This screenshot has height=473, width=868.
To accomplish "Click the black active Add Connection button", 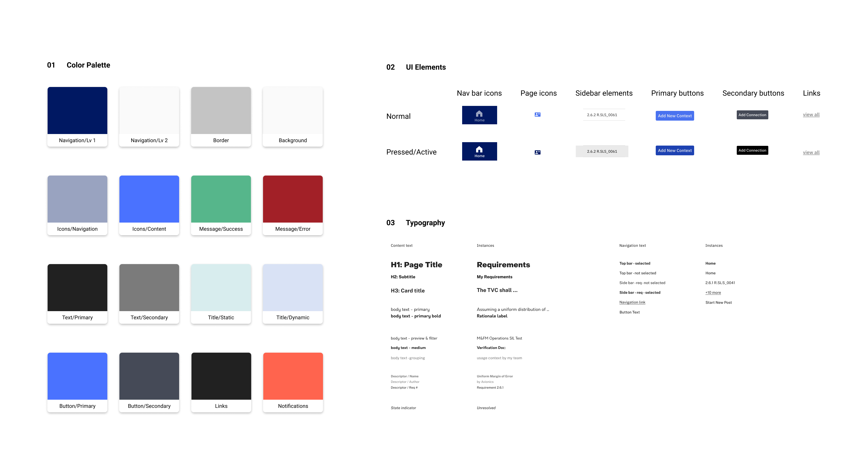I will (x=752, y=151).
